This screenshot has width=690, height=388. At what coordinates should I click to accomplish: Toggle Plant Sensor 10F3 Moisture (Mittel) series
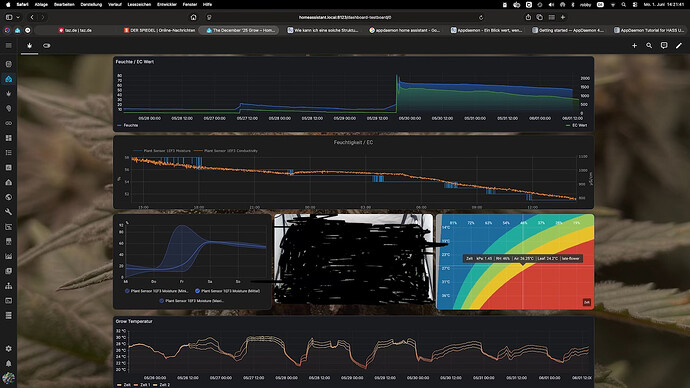[228, 291]
